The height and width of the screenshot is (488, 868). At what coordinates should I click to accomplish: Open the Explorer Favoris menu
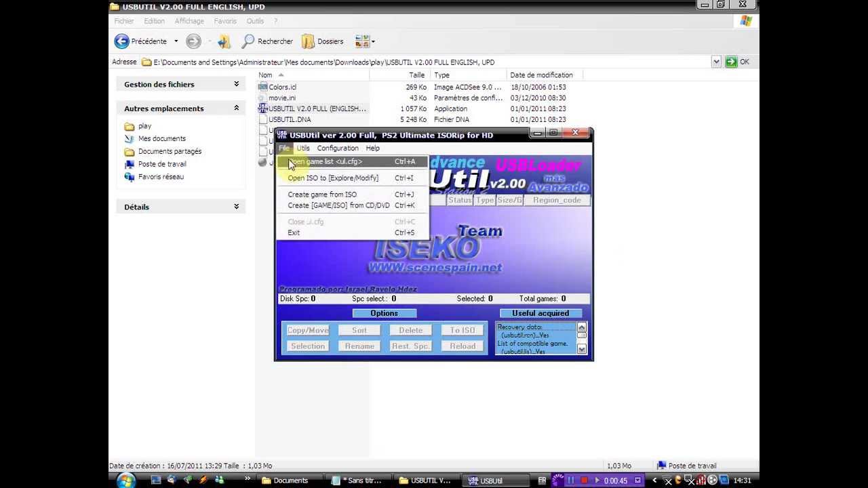point(225,21)
